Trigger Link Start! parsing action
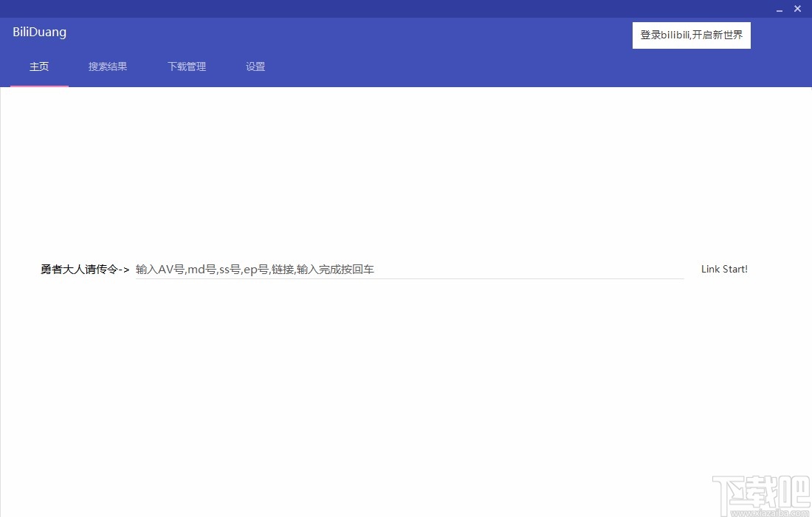 [724, 269]
